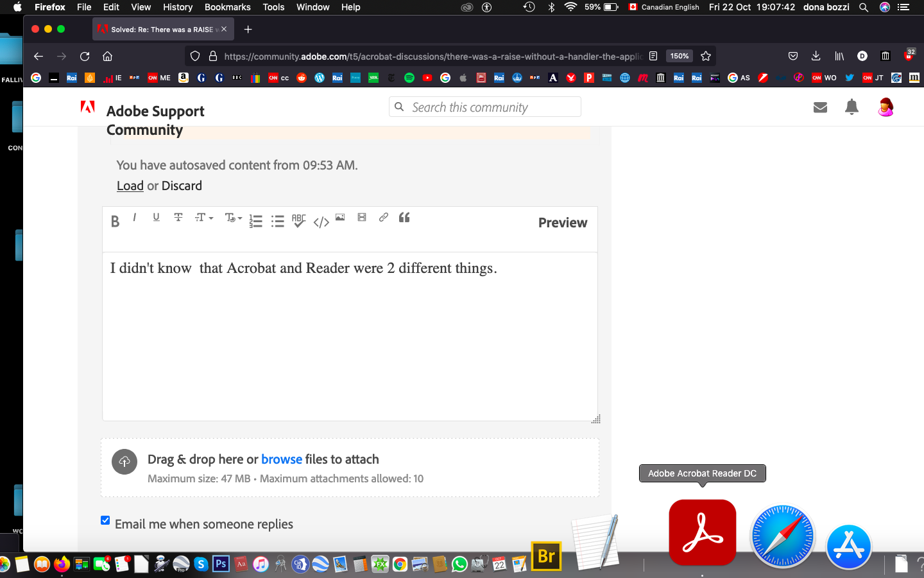
Task: Open the Wi-Fi status menu
Action: coord(570,7)
